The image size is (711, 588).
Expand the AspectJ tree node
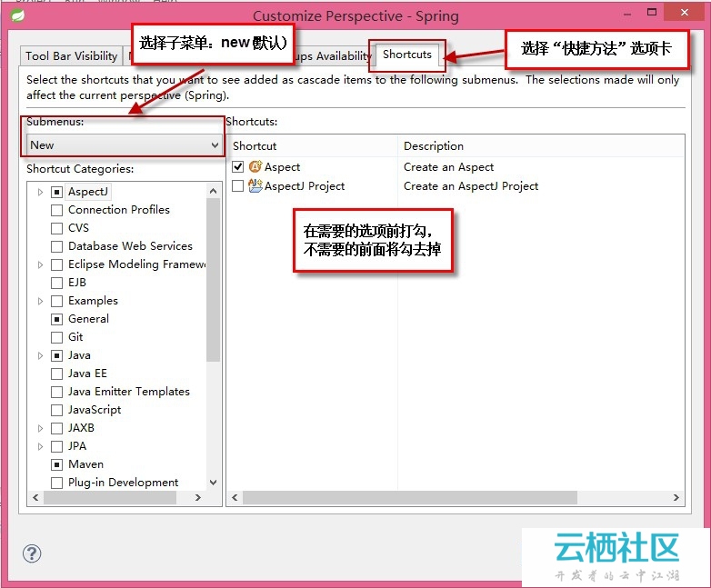coord(40,193)
